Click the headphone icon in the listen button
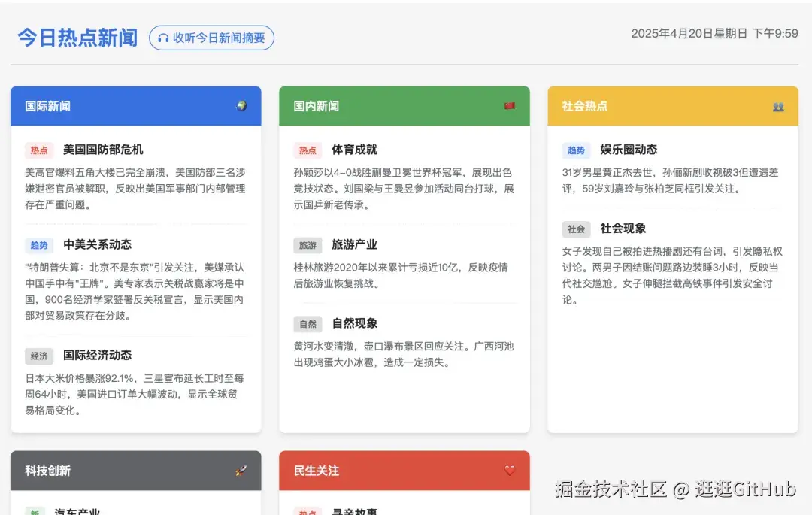Viewport: 812px width, 515px height. click(162, 38)
